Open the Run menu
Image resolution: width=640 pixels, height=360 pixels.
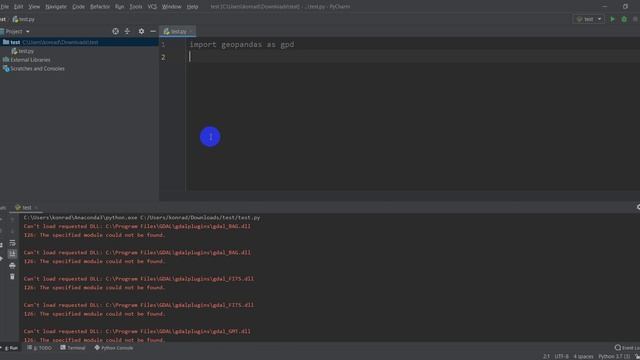tap(119, 7)
